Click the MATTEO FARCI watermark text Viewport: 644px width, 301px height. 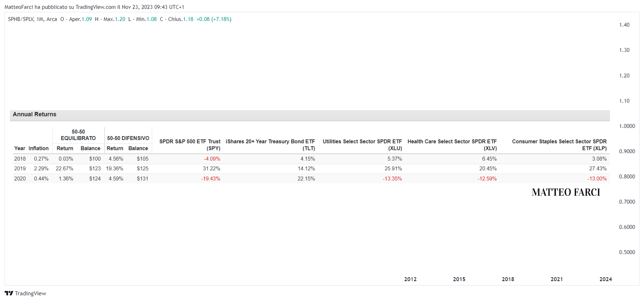click(566, 192)
